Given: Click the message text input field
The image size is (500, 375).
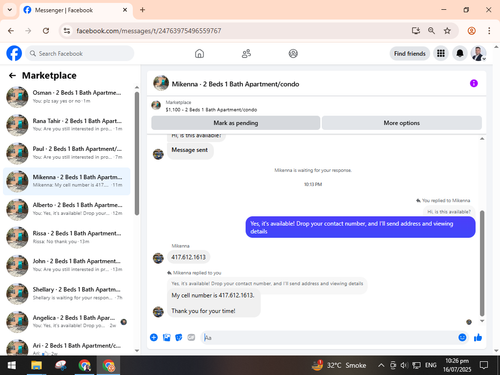Looking at the screenshot, I should click(x=328, y=338).
